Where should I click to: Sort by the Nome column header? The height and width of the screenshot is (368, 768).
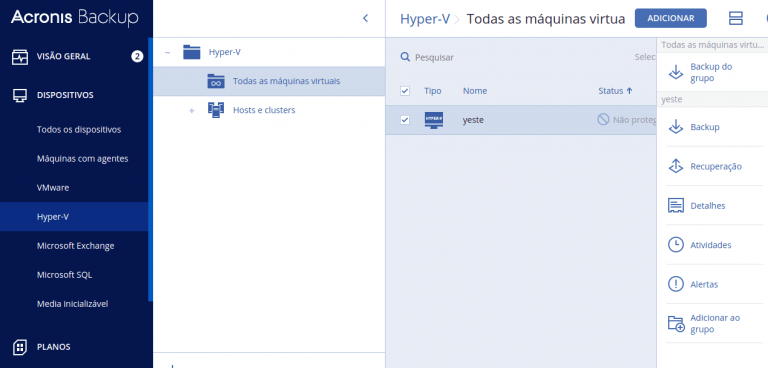475,91
